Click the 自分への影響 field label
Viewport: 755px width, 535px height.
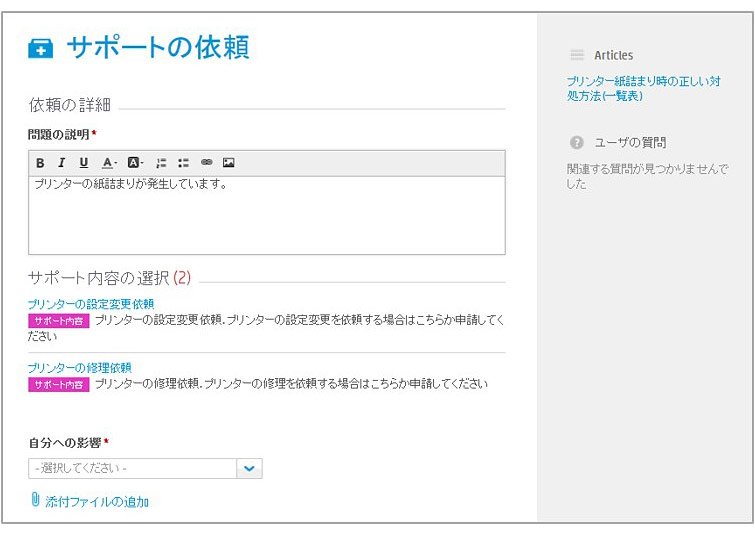(x=65, y=443)
